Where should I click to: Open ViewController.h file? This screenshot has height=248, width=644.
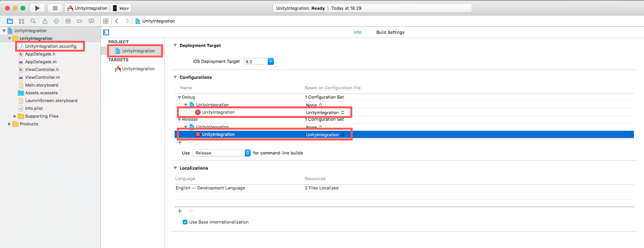pyautogui.click(x=42, y=69)
